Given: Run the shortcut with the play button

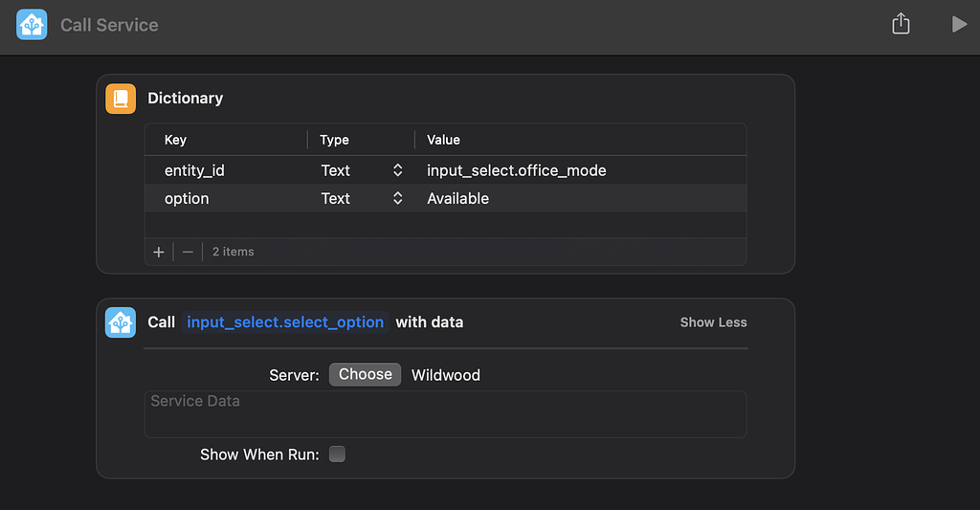Looking at the screenshot, I should (958, 25).
